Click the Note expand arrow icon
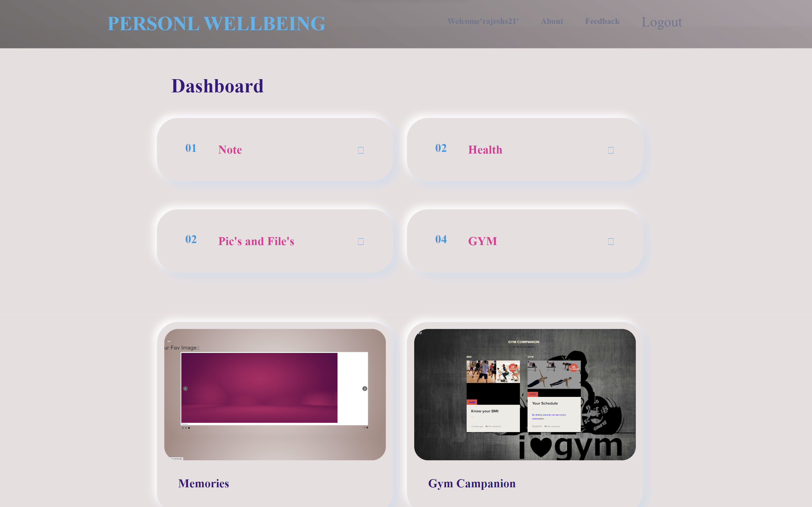This screenshot has height=507, width=812. 361,150
